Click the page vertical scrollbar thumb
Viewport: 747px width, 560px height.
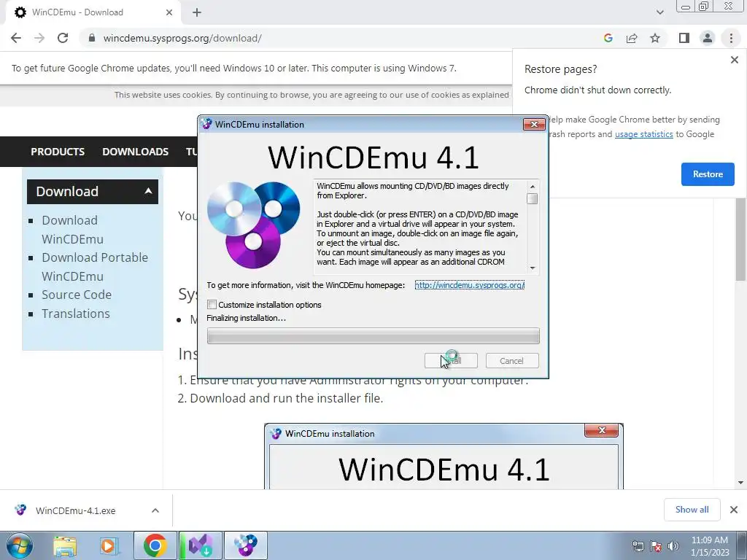tap(740, 239)
